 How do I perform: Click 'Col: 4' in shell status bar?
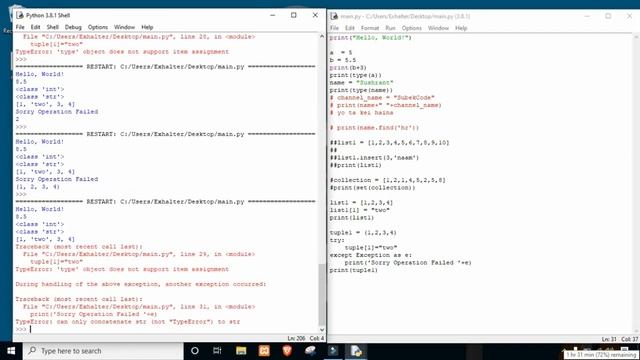point(317,338)
